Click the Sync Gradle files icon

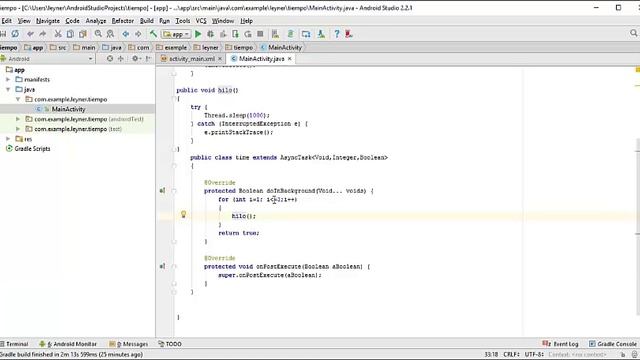click(291, 34)
